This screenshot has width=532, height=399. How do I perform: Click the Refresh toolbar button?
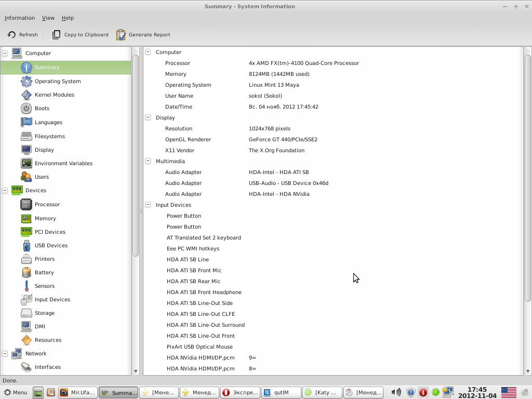[23, 35]
